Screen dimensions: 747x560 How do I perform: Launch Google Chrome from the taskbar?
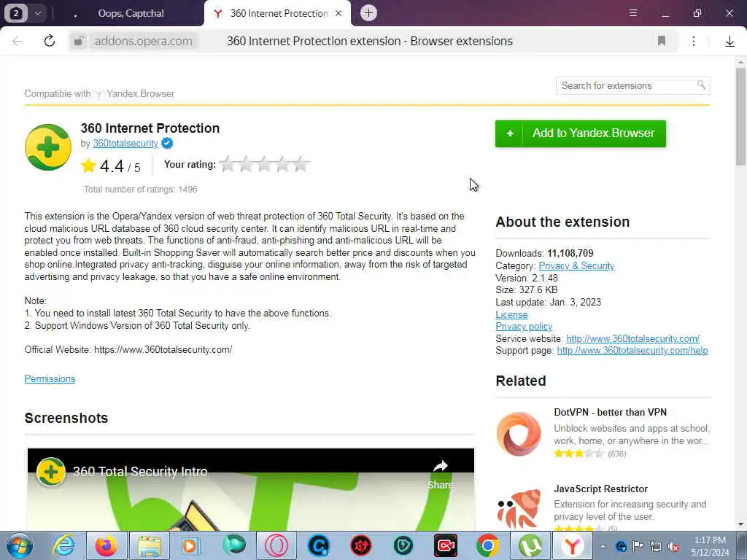pyautogui.click(x=487, y=545)
